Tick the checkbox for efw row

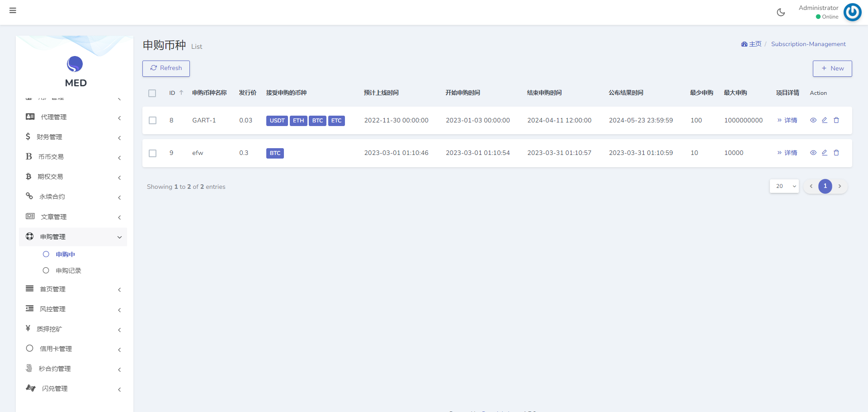tap(153, 153)
